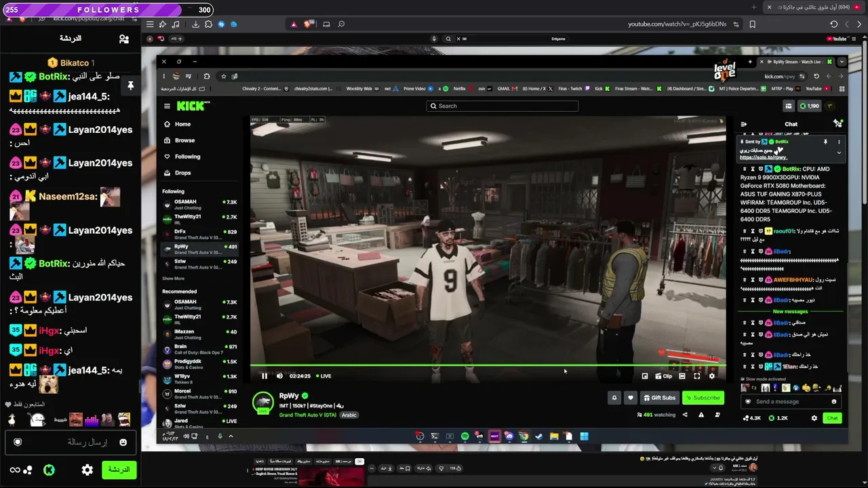Open left chat overlay settings gear
Image resolution: width=868 pixels, height=488 pixels.
click(x=87, y=470)
